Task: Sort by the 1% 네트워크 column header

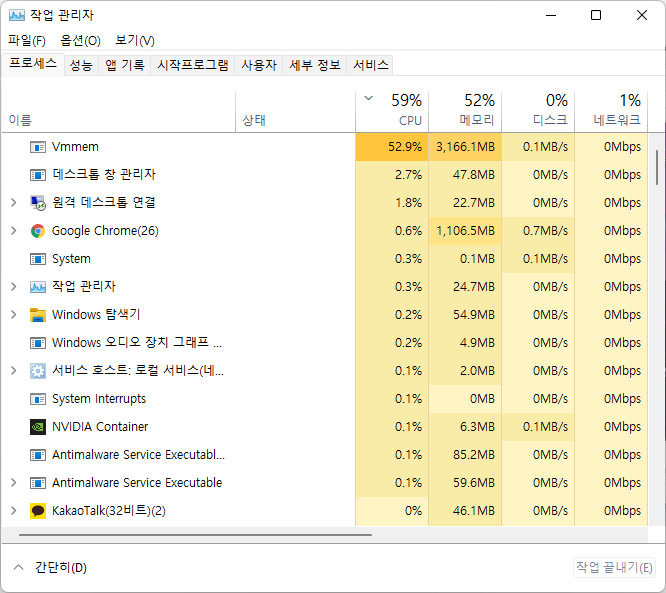Action: pos(611,112)
